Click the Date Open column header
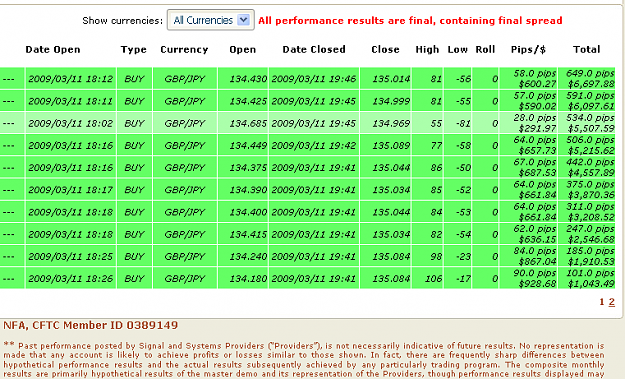 pos(53,49)
